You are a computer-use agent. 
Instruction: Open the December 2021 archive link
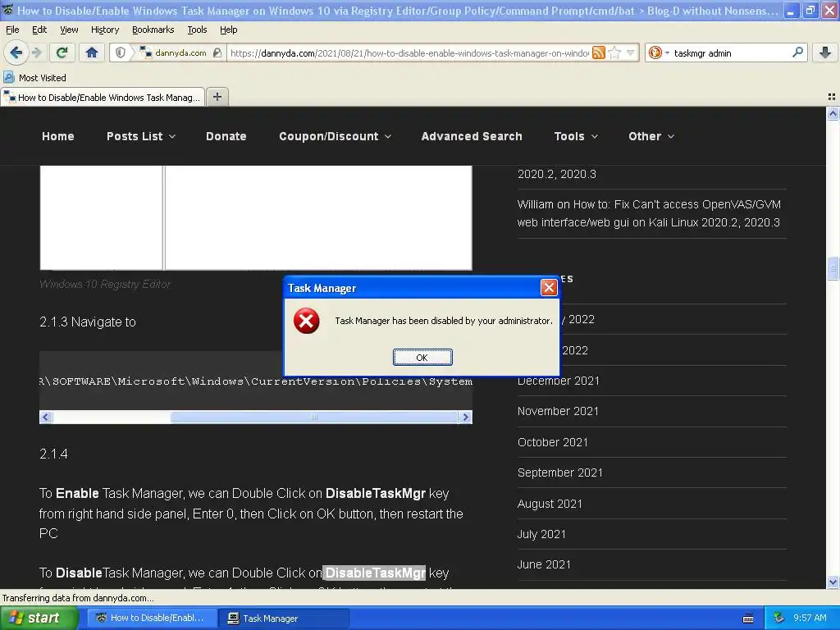[x=558, y=381]
